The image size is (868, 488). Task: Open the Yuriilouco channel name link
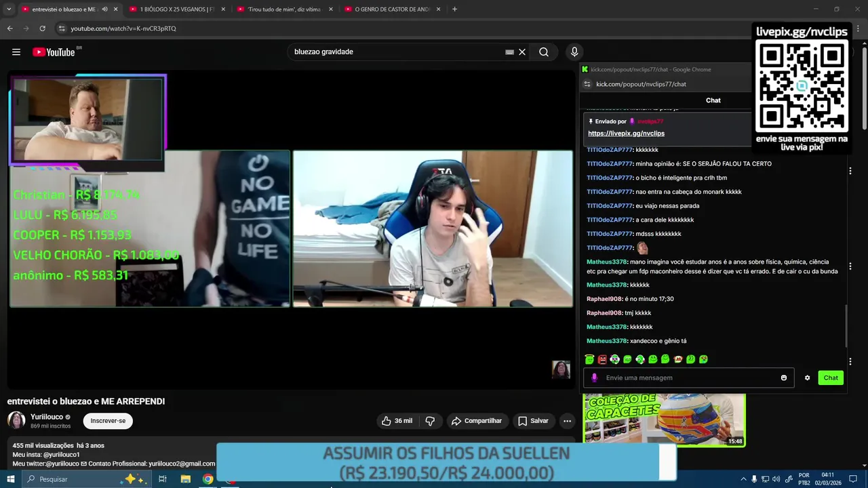click(47, 417)
